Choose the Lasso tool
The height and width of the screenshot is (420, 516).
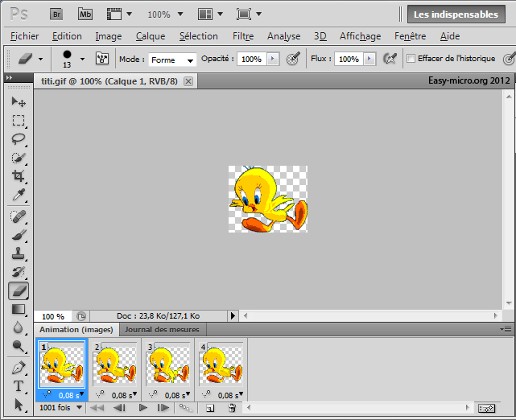[x=19, y=139]
